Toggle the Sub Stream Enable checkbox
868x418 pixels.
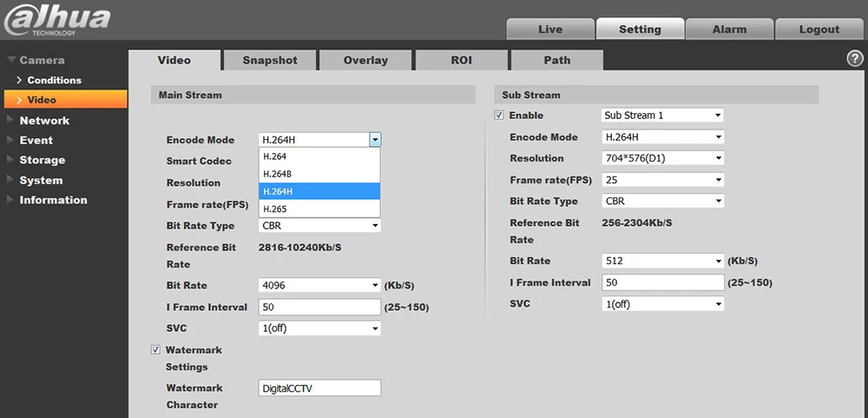click(x=499, y=116)
